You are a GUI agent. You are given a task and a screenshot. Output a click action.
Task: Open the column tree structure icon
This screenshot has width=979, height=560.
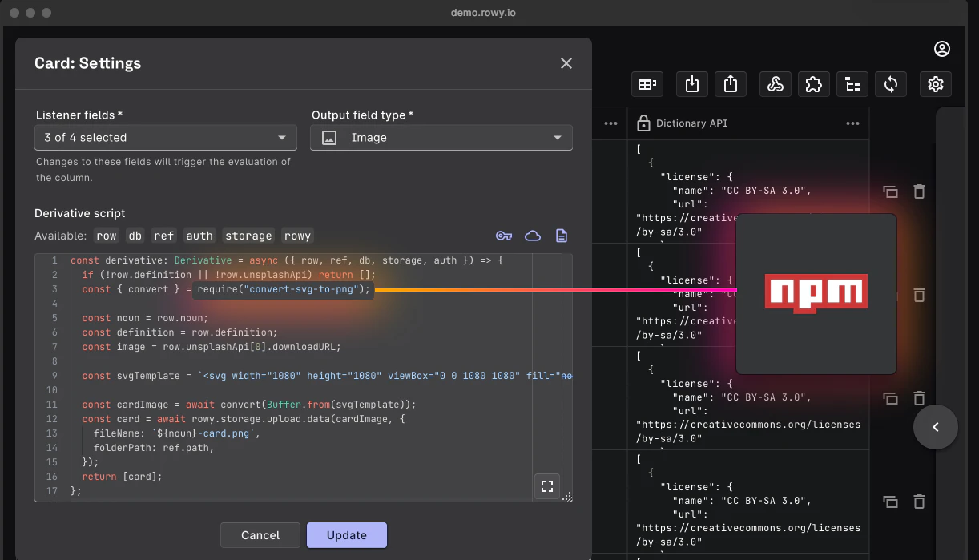(x=852, y=83)
